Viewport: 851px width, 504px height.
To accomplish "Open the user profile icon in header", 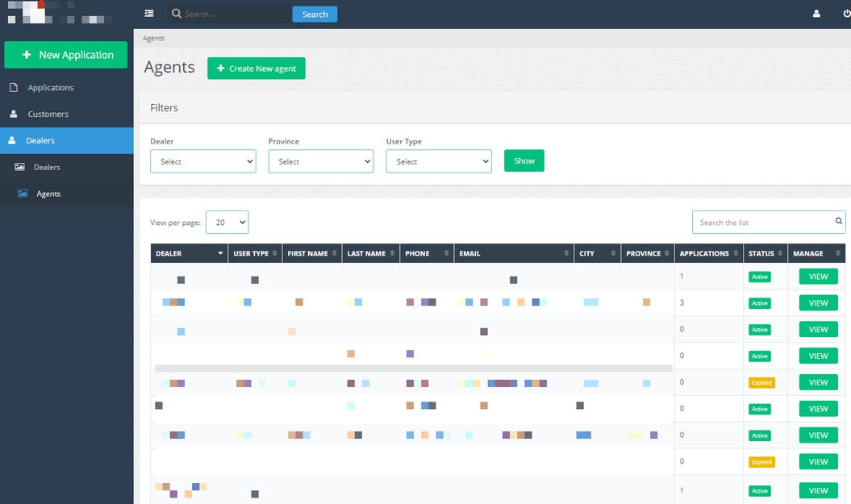I will 816,14.
